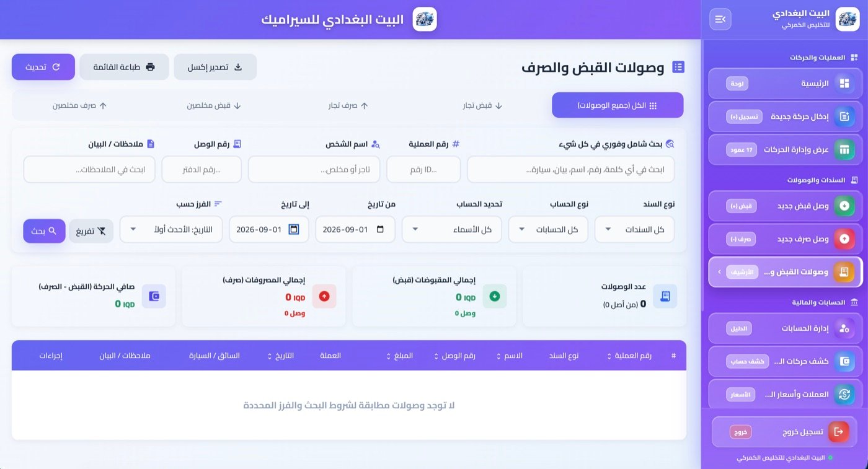
Task: Click إدخال حركة جديدة sidebar icon
Action: pos(844,116)
